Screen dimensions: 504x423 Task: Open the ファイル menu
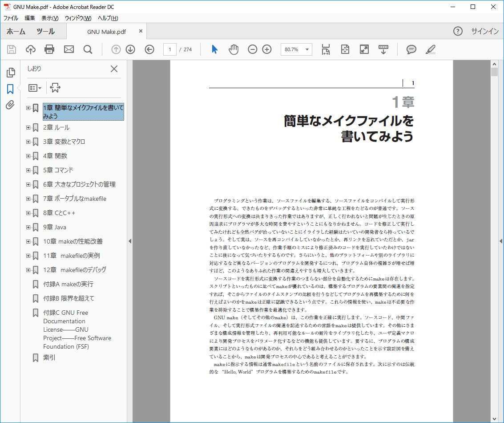(x=11, y=18)
